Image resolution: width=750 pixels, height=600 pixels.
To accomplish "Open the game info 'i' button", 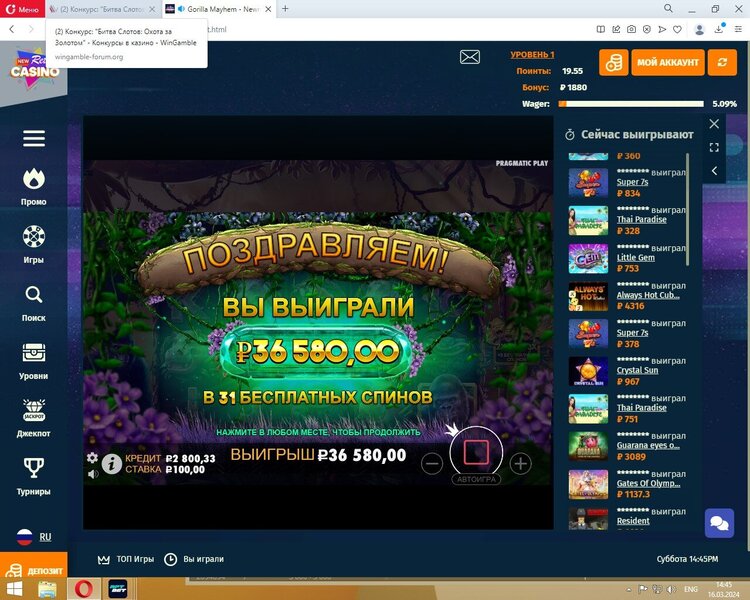I will click(111, 464).
